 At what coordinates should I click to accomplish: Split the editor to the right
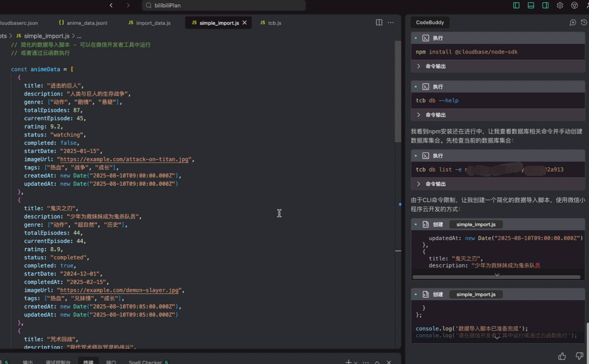(x=379, y=22)
